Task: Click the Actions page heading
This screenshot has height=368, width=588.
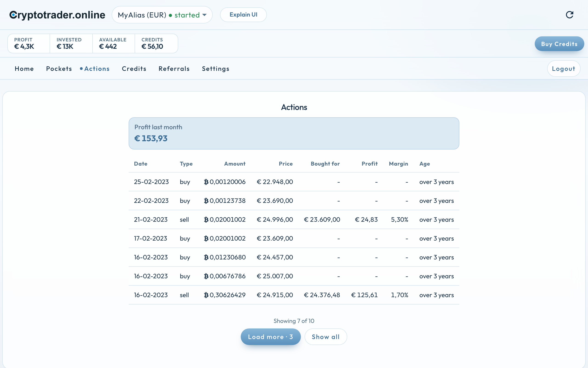Action: [x=294, y=107]
